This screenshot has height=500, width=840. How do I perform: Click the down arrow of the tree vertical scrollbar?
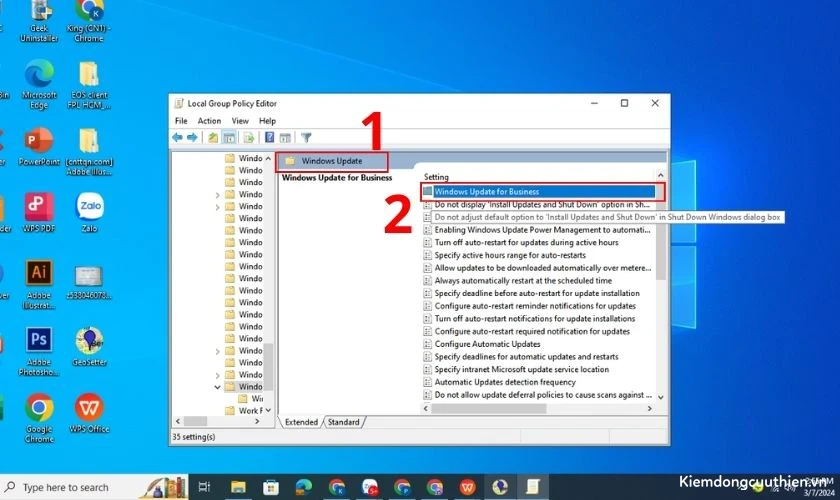pos(268,411)
